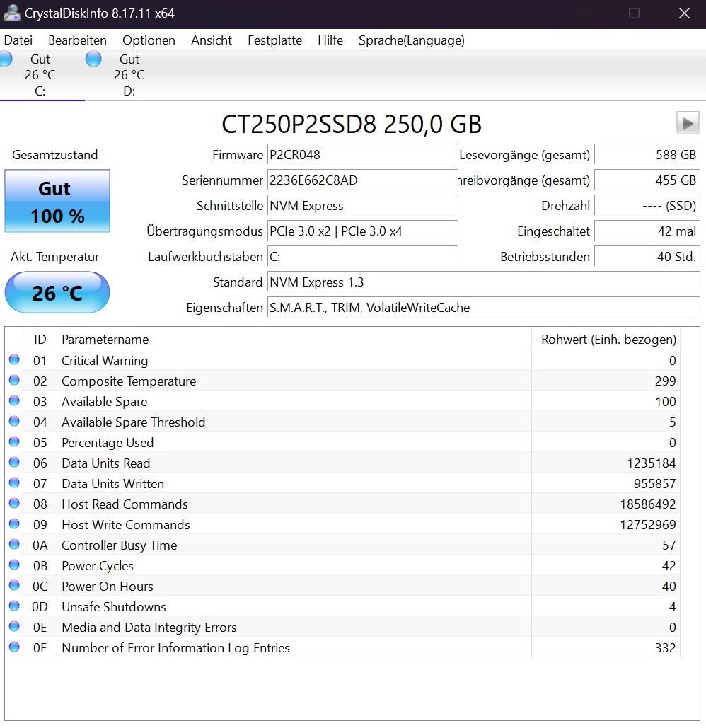Image resolution: width=706 pixels, height=728 pixels.
Task: Select the Percentage Used parameter name
Action: [108, 443]
